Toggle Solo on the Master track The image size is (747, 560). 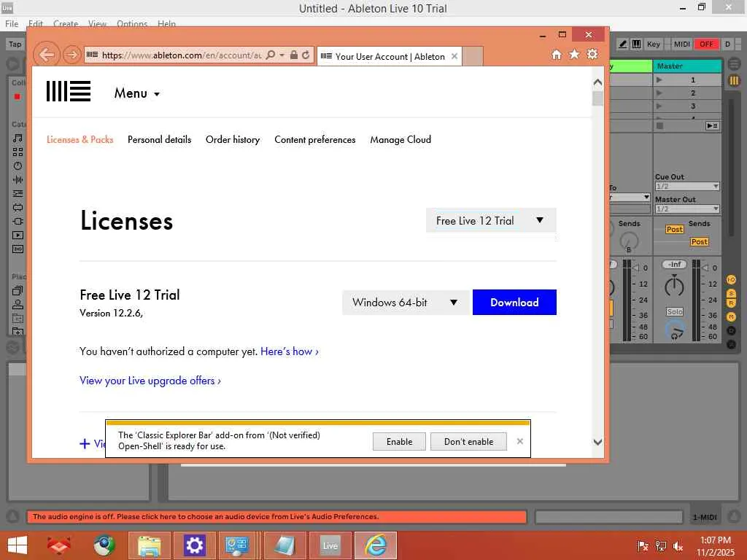click(x=674, y=311)
